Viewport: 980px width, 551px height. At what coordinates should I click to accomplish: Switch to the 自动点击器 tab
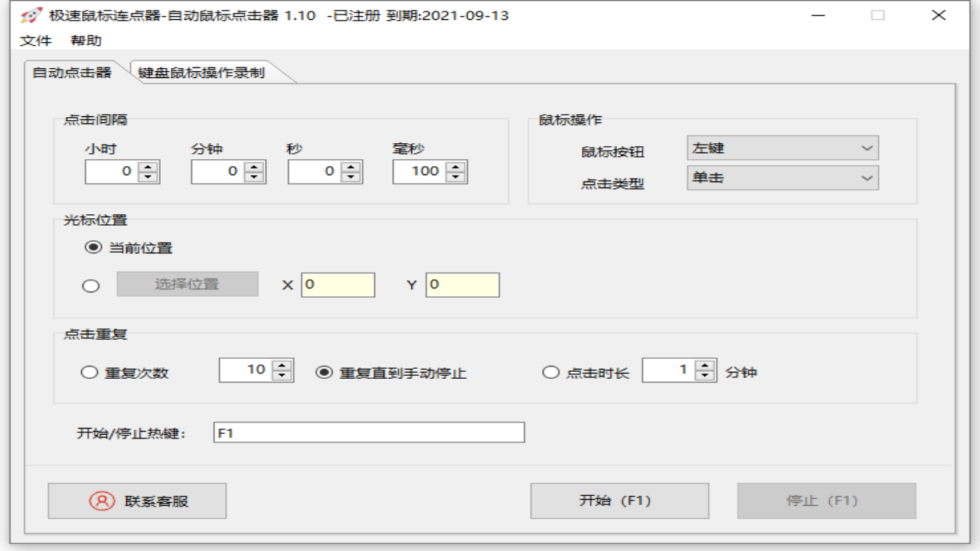click(x=72, y=73)
